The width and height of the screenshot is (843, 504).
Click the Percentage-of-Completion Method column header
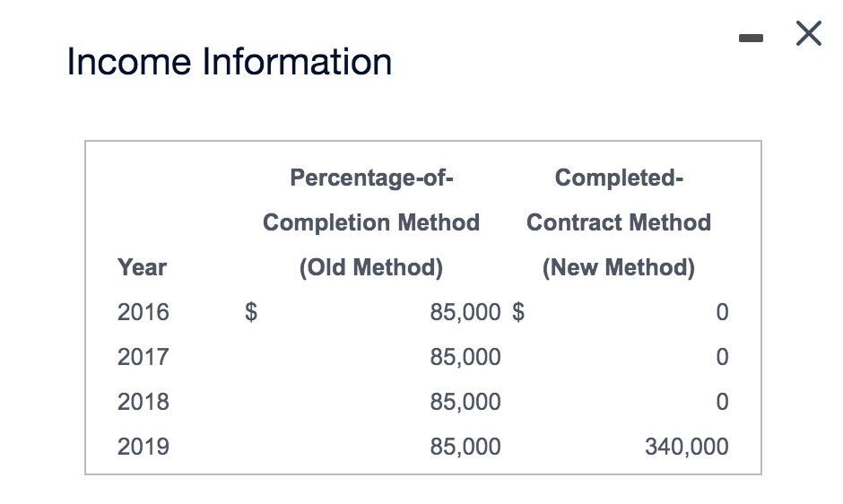(x=371, y=222)
